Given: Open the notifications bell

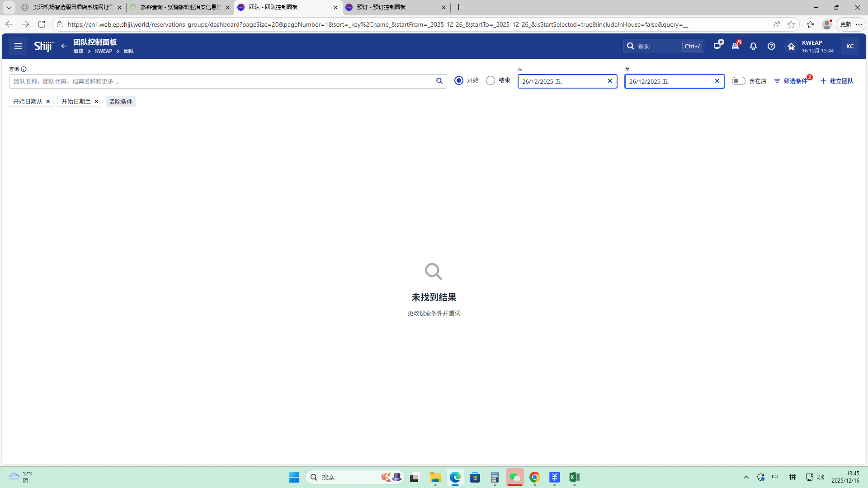Looking at the screenshot, I should [x=753, y=46].
